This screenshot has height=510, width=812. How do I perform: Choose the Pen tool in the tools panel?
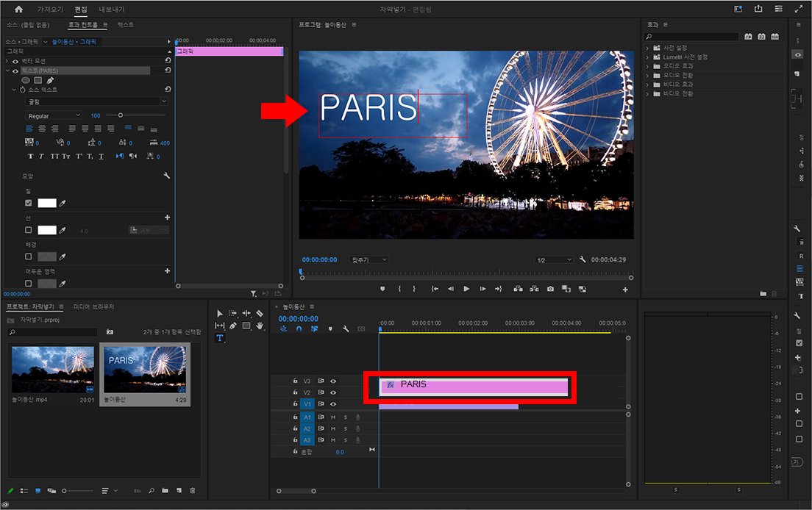pyautogui.click(x=233, y=326)
